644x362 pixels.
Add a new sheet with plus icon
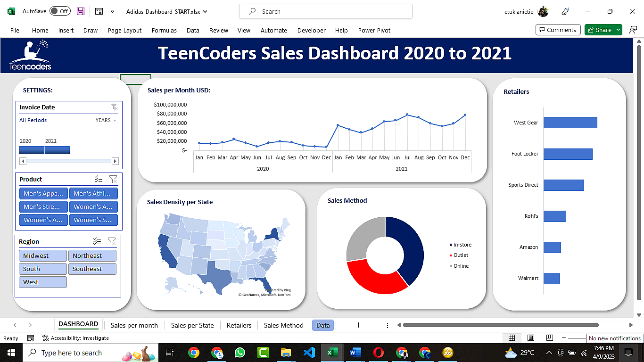coord(358,325)
